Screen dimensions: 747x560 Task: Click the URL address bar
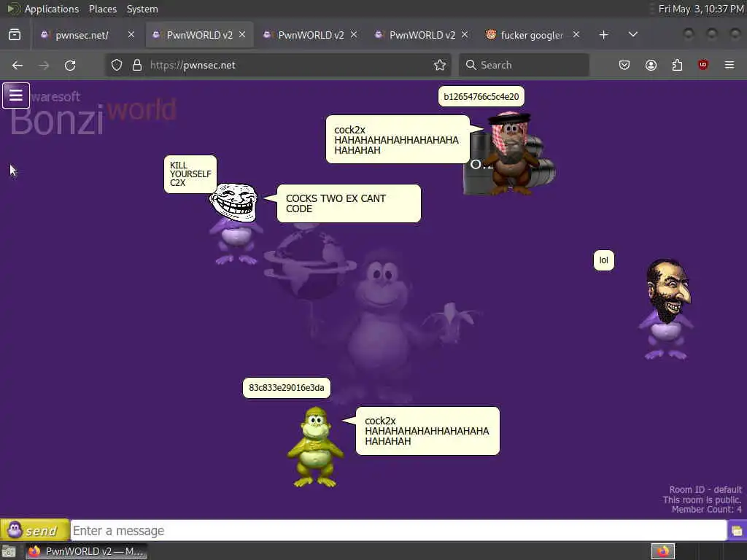(x=279, y=65)
